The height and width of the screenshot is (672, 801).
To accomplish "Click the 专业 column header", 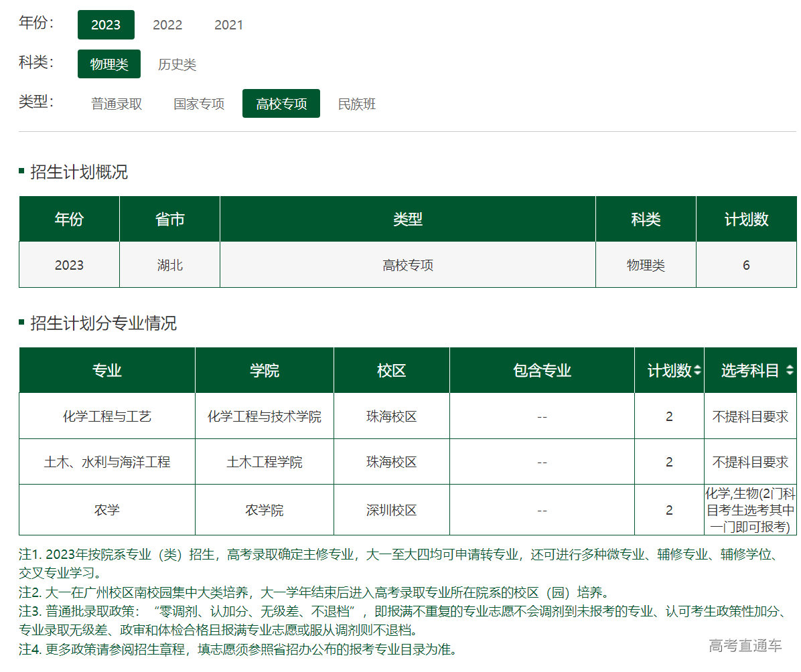I will 107,370.
